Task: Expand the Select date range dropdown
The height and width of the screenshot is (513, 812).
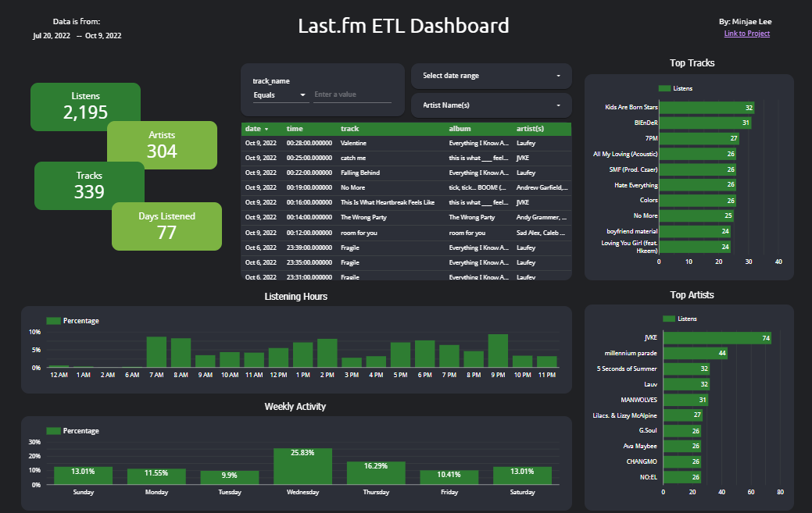Action: pos(491,76)
